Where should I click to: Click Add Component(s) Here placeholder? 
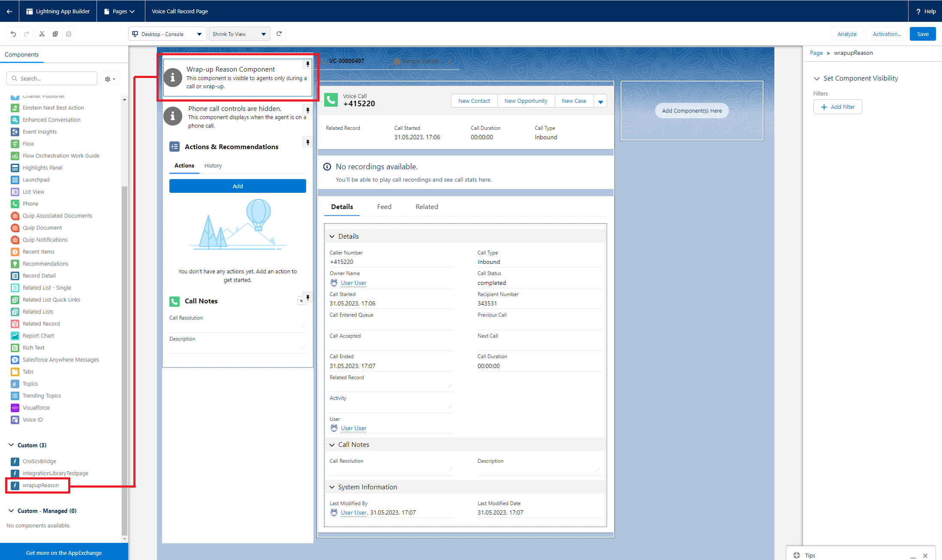point(692,111)
